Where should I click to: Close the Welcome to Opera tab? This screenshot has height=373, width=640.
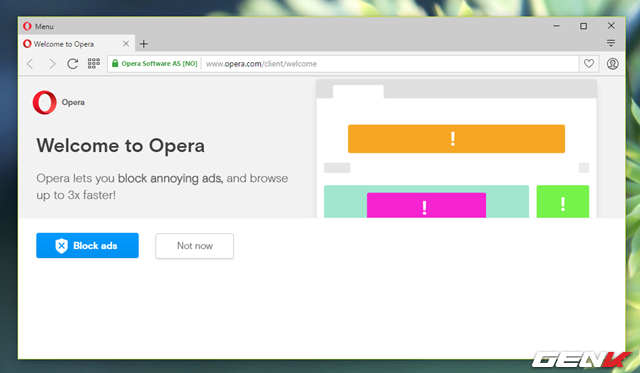point(126,44)
